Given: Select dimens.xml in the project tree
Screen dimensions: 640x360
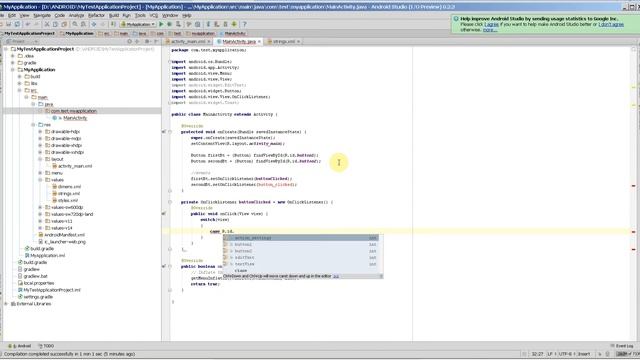Looking at the screenshot, I should click(69, 187).
